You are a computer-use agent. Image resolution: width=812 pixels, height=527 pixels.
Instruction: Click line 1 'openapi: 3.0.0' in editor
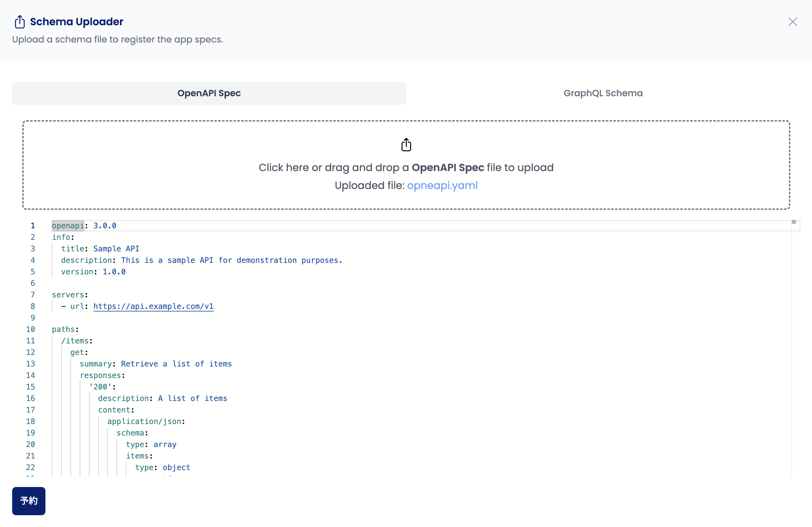click(x=84, y=225)
